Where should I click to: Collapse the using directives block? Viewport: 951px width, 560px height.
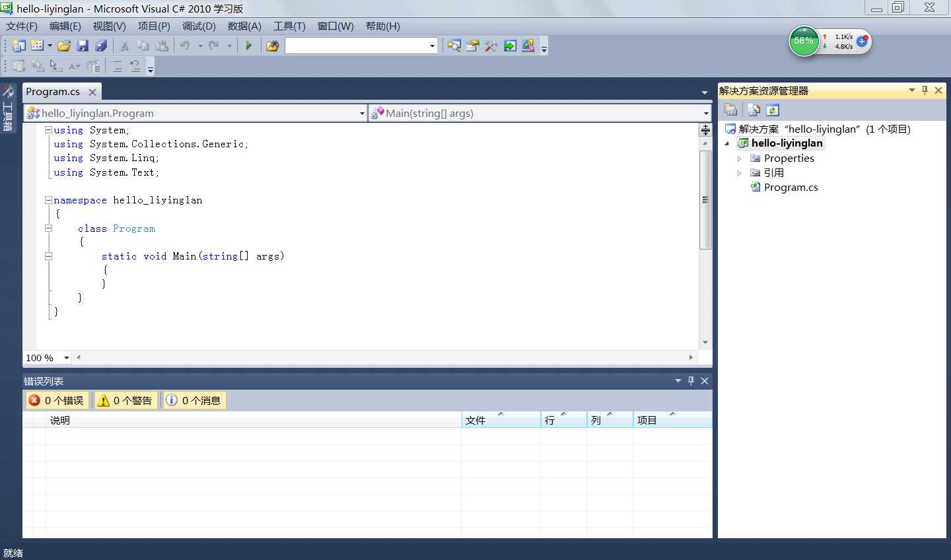[48, 130]
